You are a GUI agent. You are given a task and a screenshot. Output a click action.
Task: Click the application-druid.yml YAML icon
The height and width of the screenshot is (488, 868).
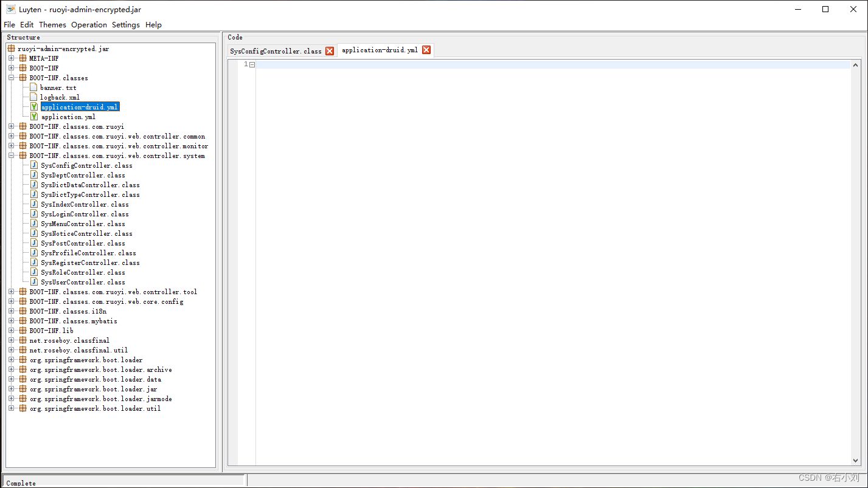(x=34, y=107)
